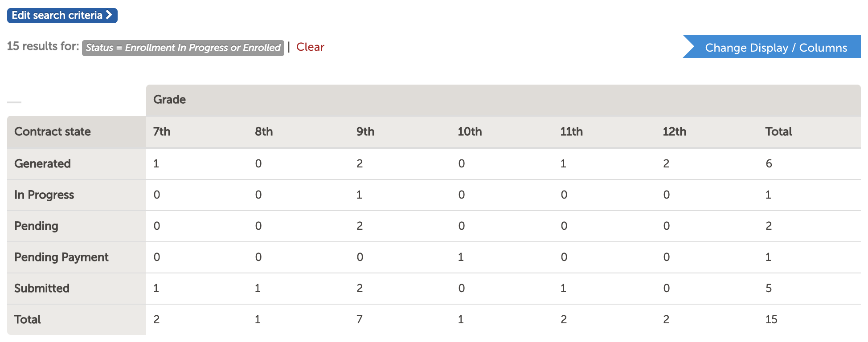This screenshot has height=342, width=868.
Task: Clear the active search filter
Action: (310, 47)
